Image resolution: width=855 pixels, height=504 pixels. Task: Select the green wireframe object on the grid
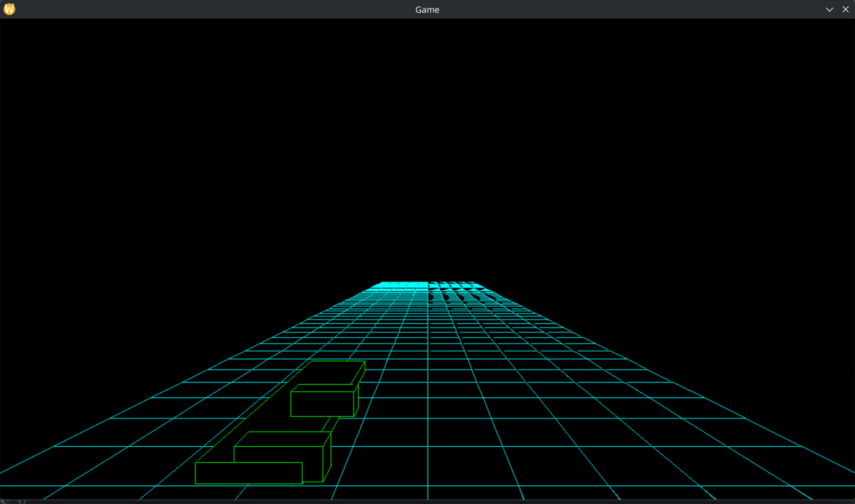(x=281, y=423)
